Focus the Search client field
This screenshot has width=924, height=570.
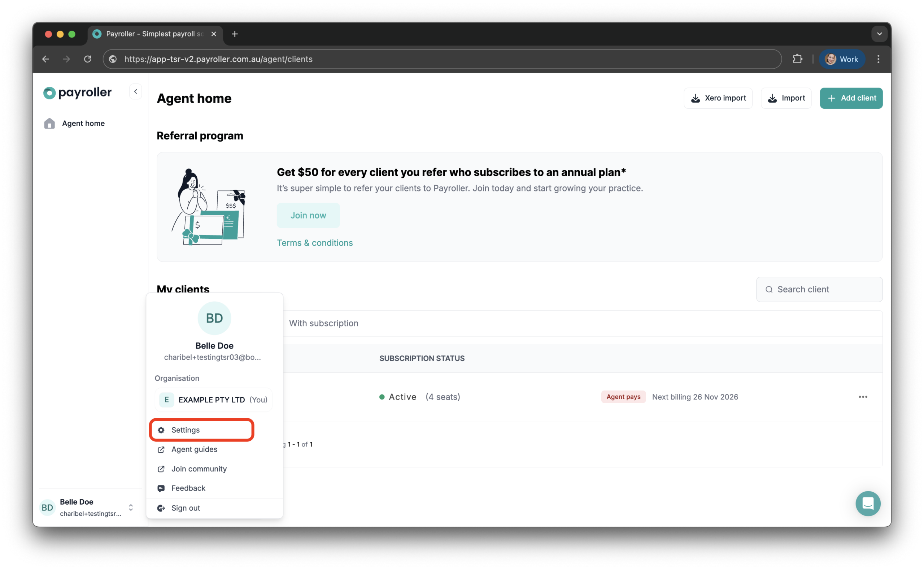point(819,289)
